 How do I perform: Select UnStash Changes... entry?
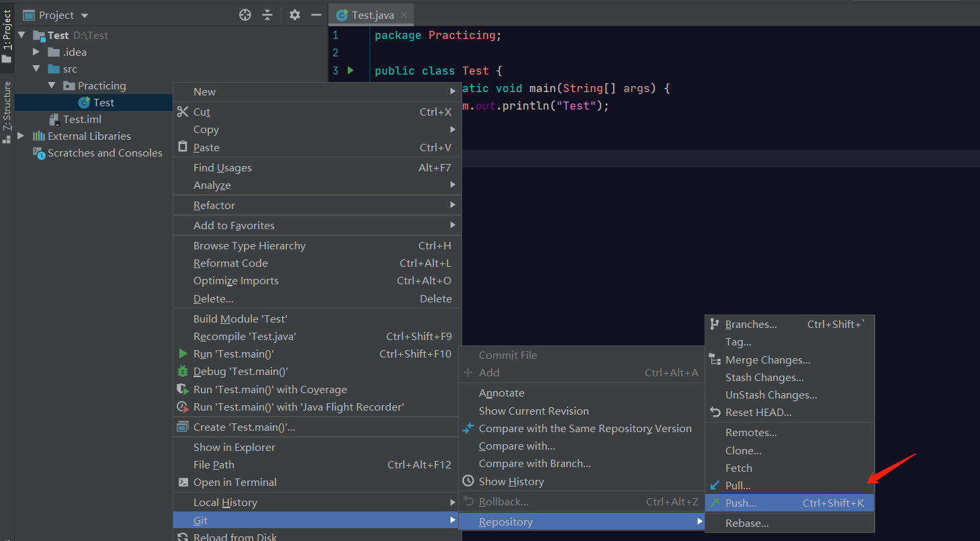pyautogui.click(x=790, y=394)
